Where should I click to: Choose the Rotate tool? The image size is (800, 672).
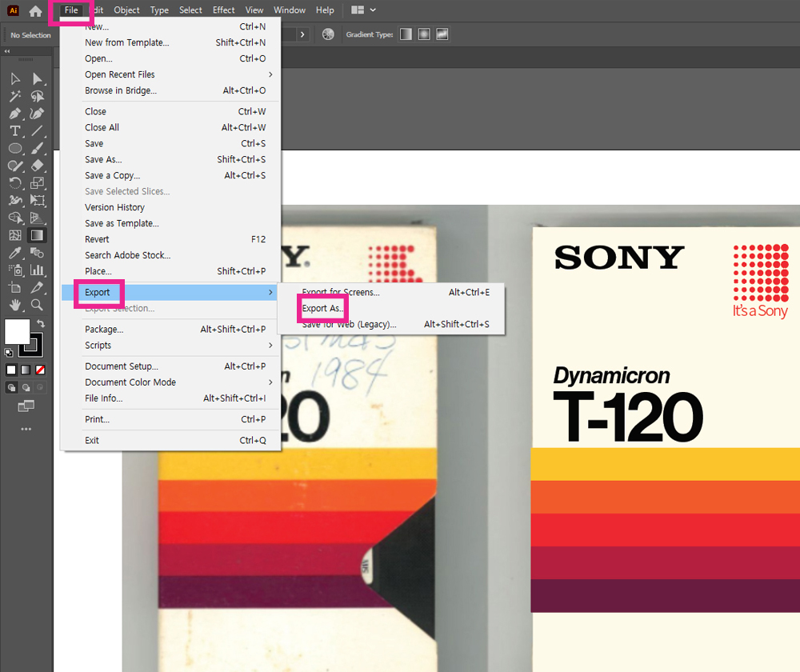[x=15, y=182]
